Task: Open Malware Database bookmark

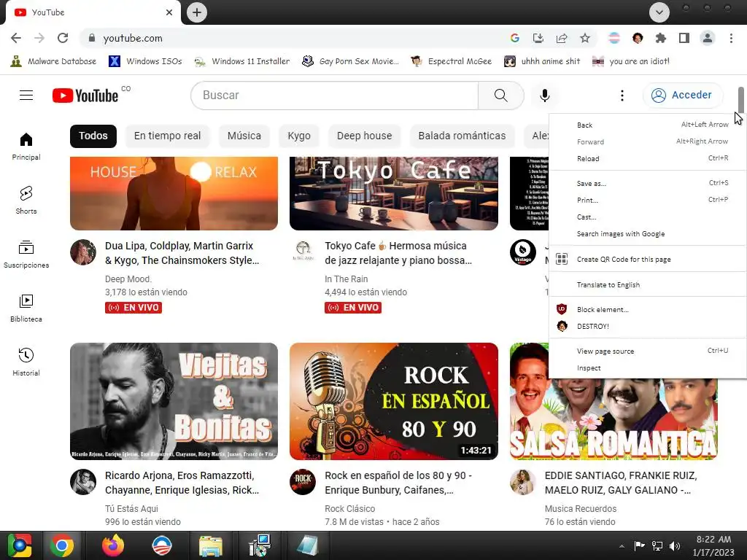Action: [53, 61]
